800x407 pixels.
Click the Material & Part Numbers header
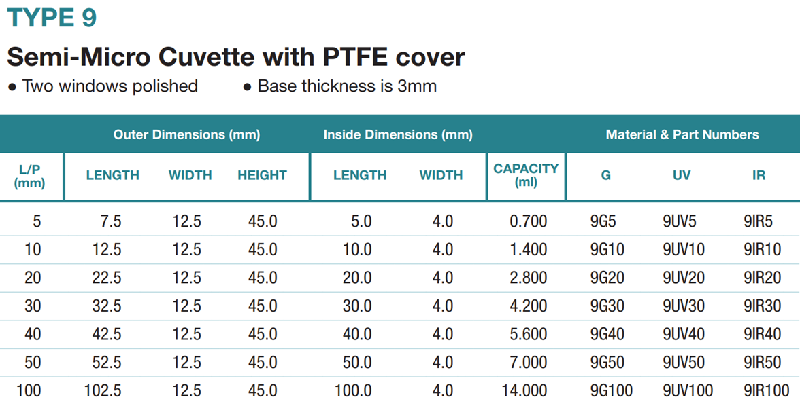pos(682,135)
